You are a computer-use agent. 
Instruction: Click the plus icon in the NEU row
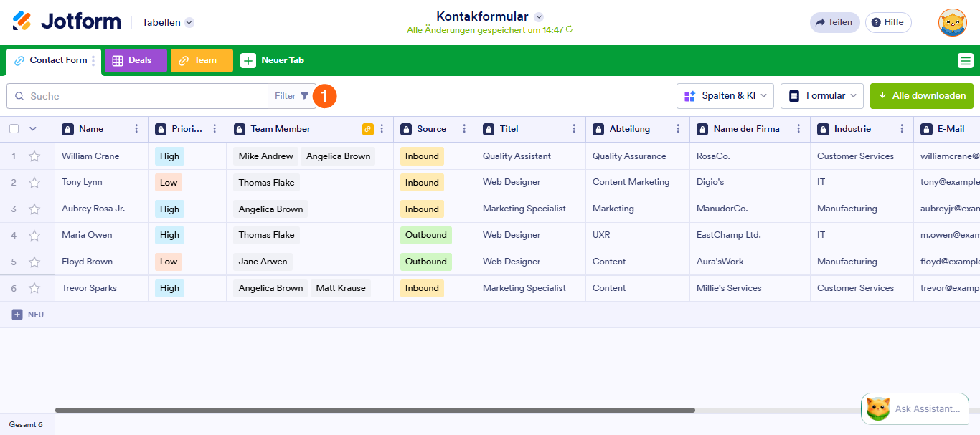pyautogui.click(x=17, y=315)
